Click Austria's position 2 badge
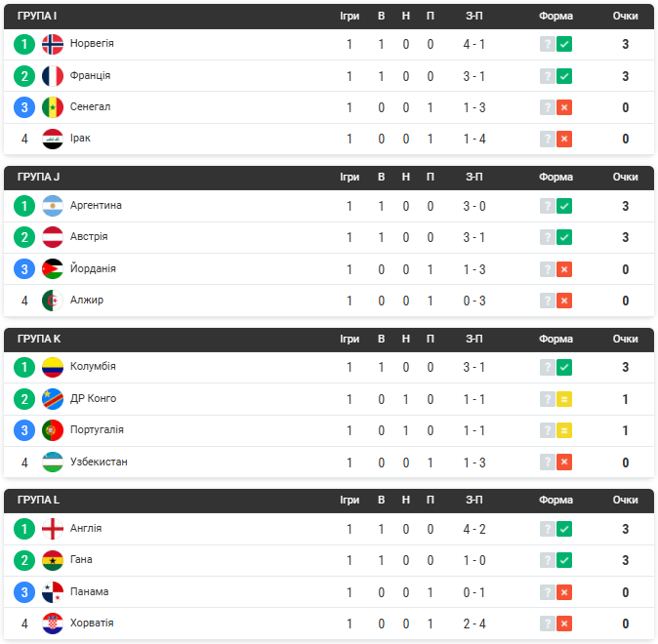The image size is (658, 644). 24,237
